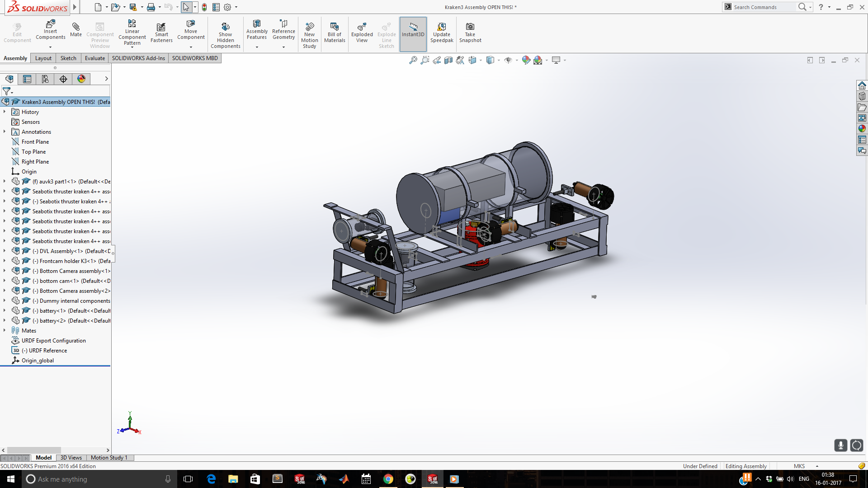The image size is (868, 488).
Task: Open SOLIDWORKS Add-Ins tab
Action: 138,58
